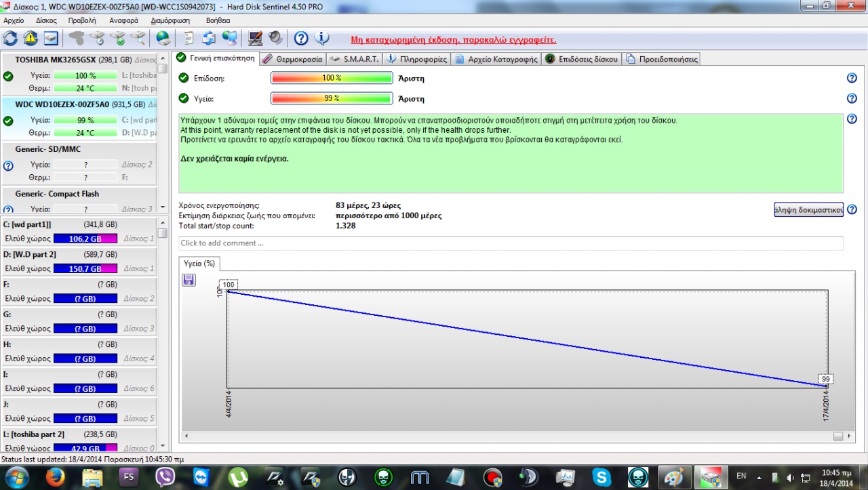Viewport: 868px width, 490px height.
Task: Click the monitor configuration toolbar icon
Action: coord(256,38)
